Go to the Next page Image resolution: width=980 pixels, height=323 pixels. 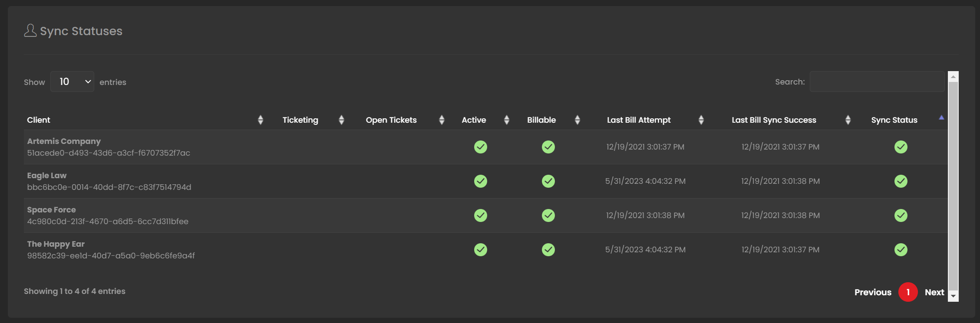[934, 292]
